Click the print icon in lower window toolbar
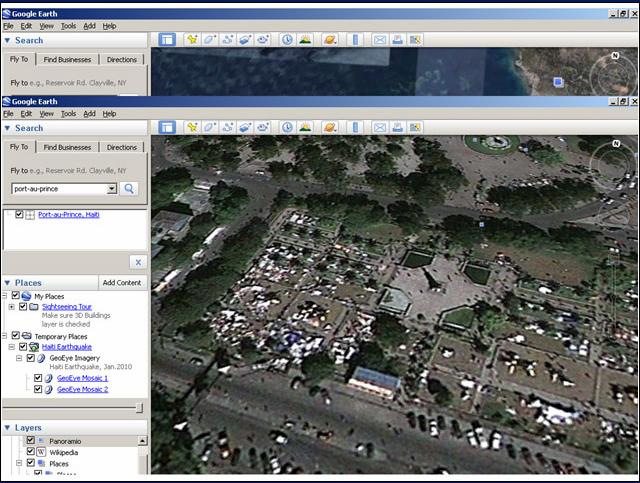 coord(397,127)
